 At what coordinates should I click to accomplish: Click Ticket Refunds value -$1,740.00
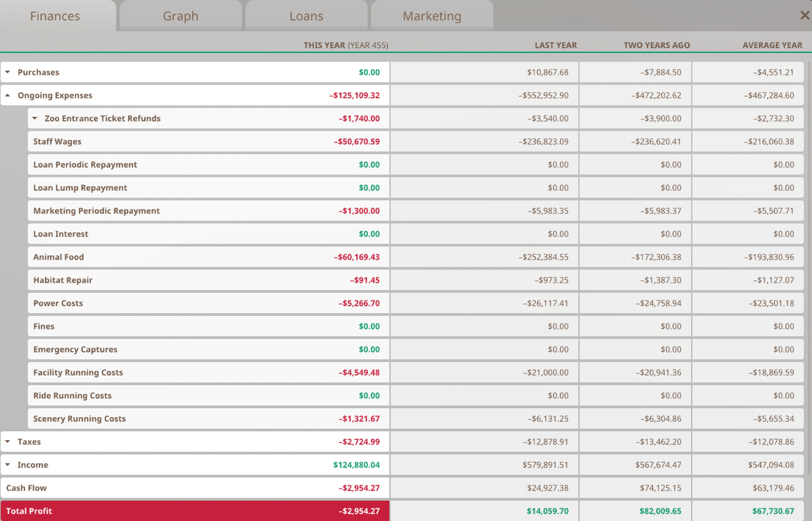coord(359,119)
